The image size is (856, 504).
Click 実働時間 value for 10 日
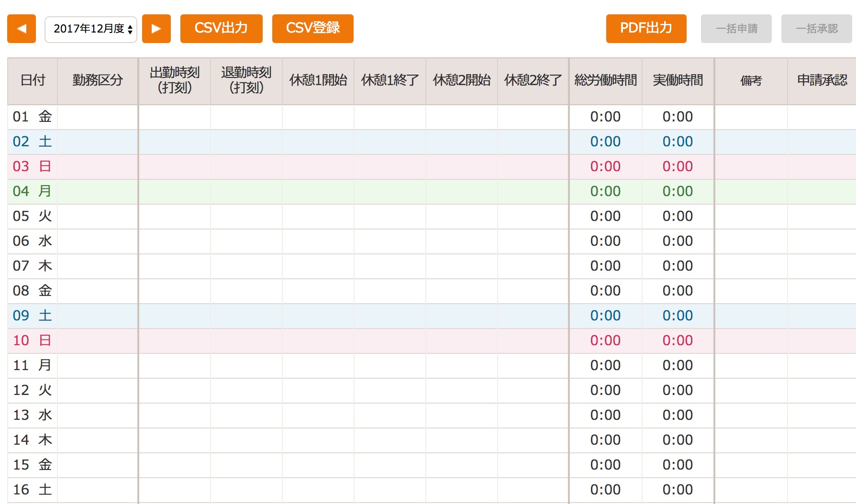coord(678,341)
